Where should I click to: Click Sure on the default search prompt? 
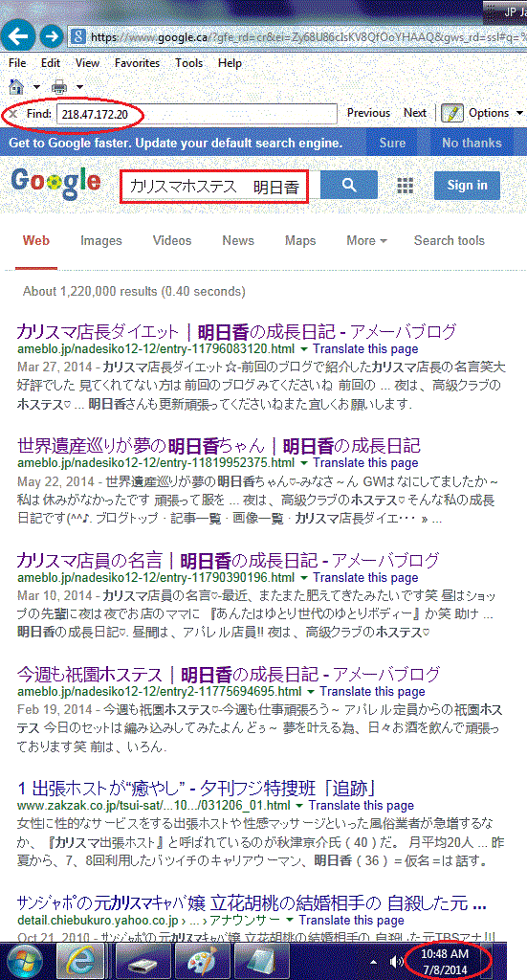point(392,143)
